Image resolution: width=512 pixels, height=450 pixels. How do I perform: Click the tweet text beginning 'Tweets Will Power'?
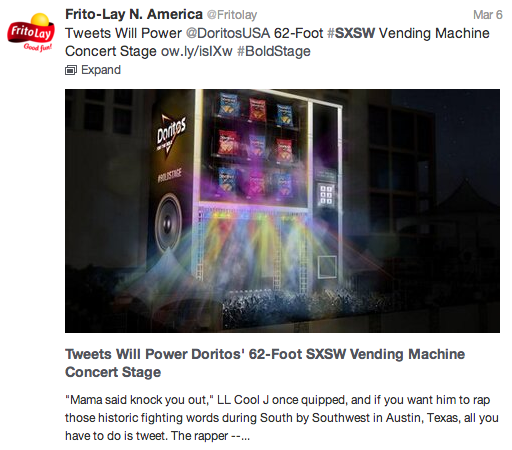(x=277, y=42)
